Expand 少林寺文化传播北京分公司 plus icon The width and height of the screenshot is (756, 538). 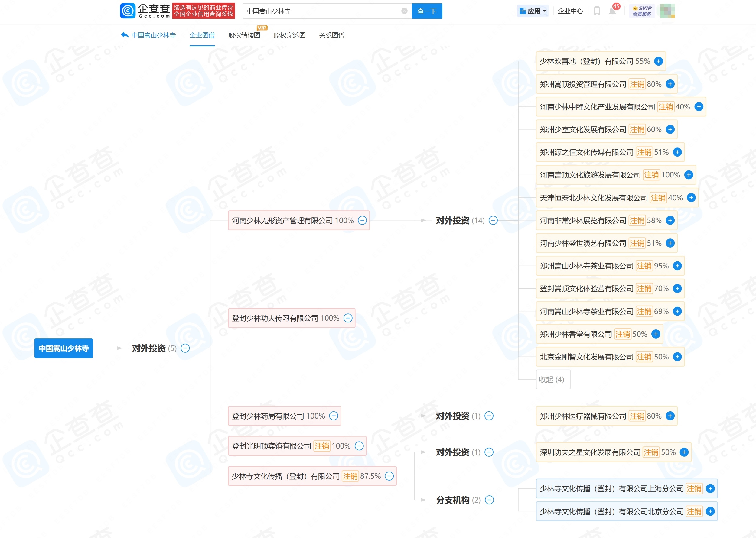point(710,511)
